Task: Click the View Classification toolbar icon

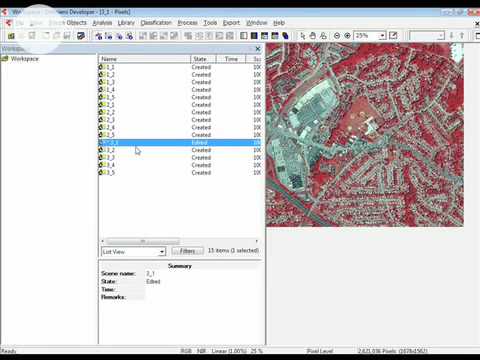Action: pyautogui.click(x=153, y=36)
